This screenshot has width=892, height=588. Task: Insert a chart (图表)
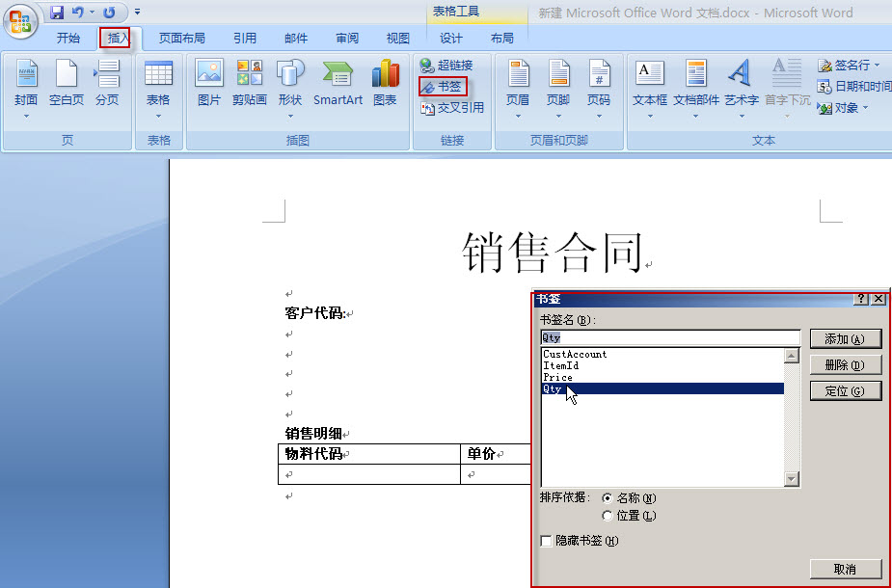(385, 83)
